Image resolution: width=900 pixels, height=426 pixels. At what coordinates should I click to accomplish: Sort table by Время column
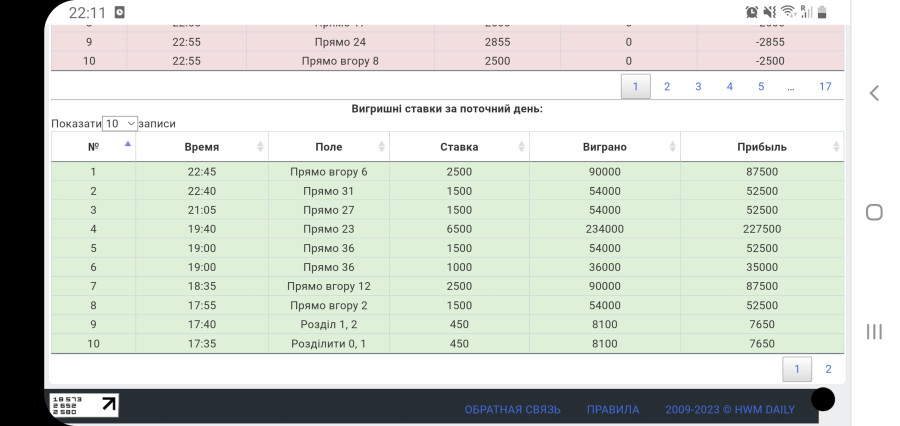click(x=201, y=147)
